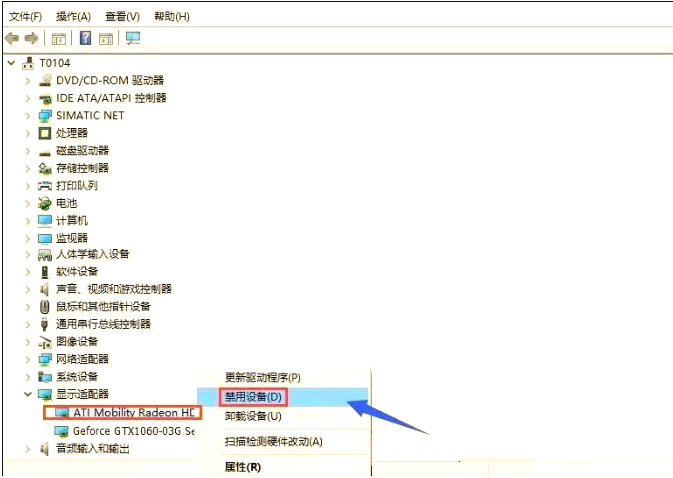
Task: Open the 查看(V) menu
Action: 122,17
